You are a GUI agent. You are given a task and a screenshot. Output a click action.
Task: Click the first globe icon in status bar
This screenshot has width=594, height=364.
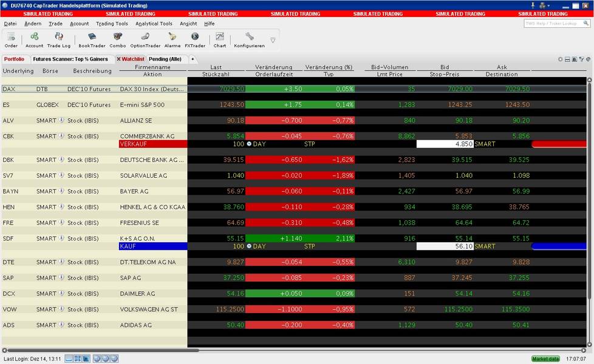[97, 359]
